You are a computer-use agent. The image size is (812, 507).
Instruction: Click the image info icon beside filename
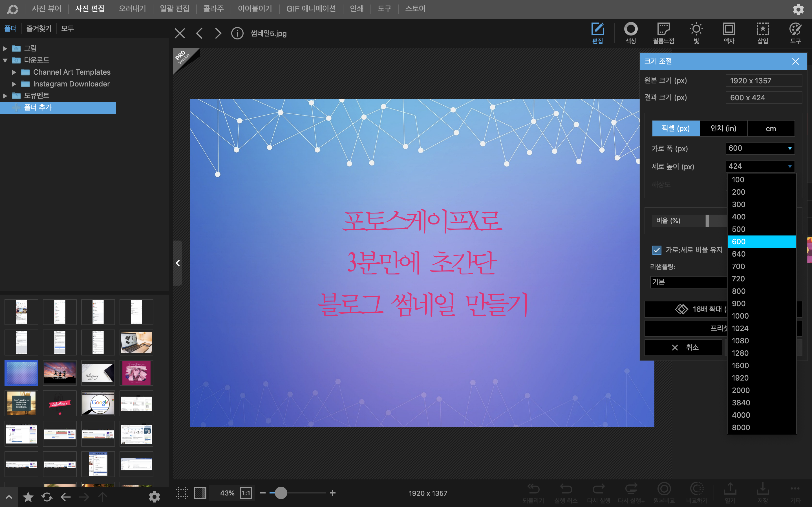(x=237, y=33)
